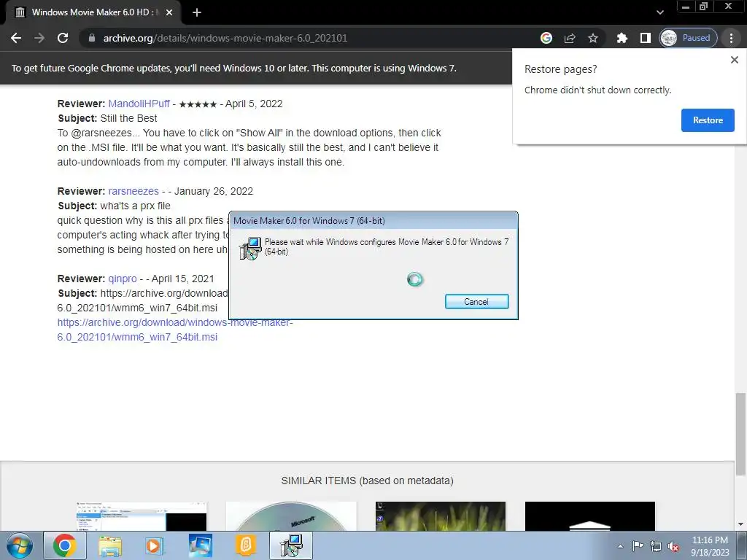Click the SIMILAR ITEMS heading

[367, 481]
